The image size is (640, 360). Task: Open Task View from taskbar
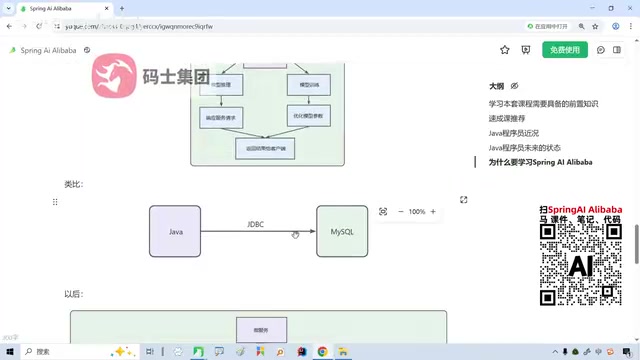tap(150, 351)
